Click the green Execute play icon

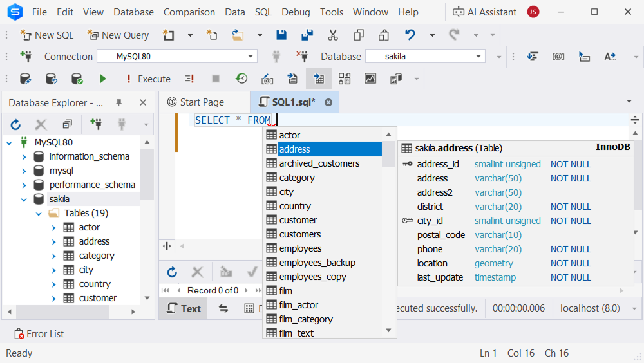click(102, 79)
